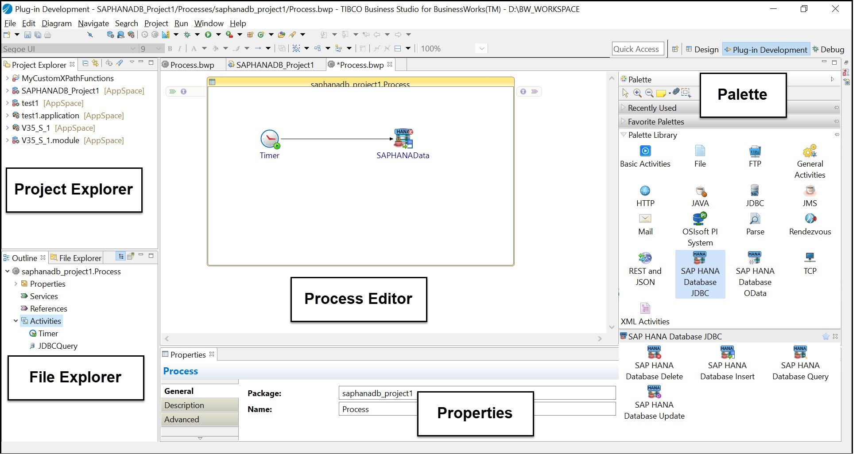Click the Debug bug icon in toolbar
868x459 pixels.
click(x=187, y=35)
